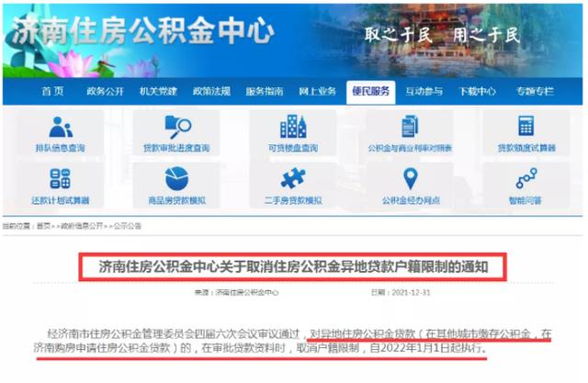Click the 可贷楼盘查询 label link
The width and height of the screenshot is (588, 383).
[293, 148]
